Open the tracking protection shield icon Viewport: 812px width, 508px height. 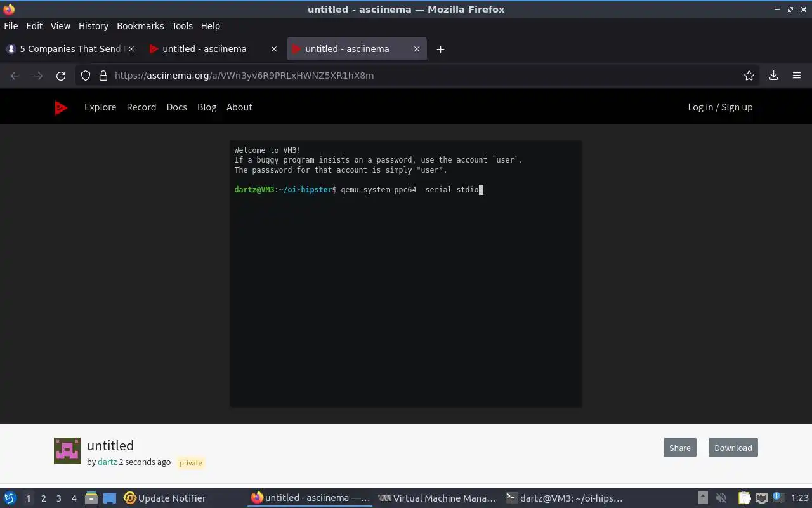tap(86, 76)
